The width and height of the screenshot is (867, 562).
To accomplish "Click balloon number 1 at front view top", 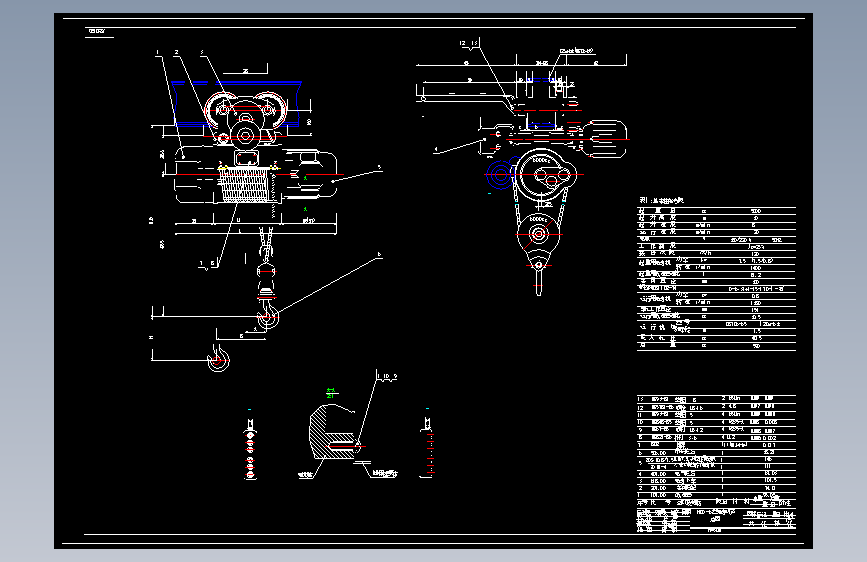I will 157,53.
